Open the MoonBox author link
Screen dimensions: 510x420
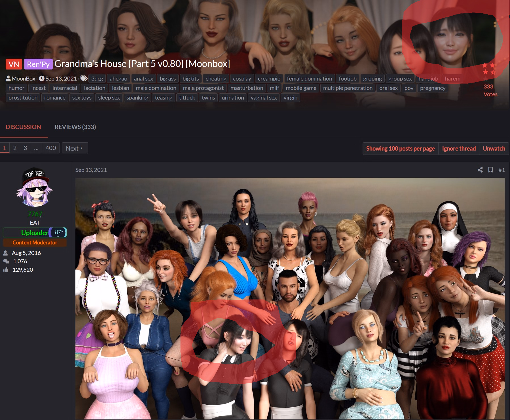[x=23, y=79]
